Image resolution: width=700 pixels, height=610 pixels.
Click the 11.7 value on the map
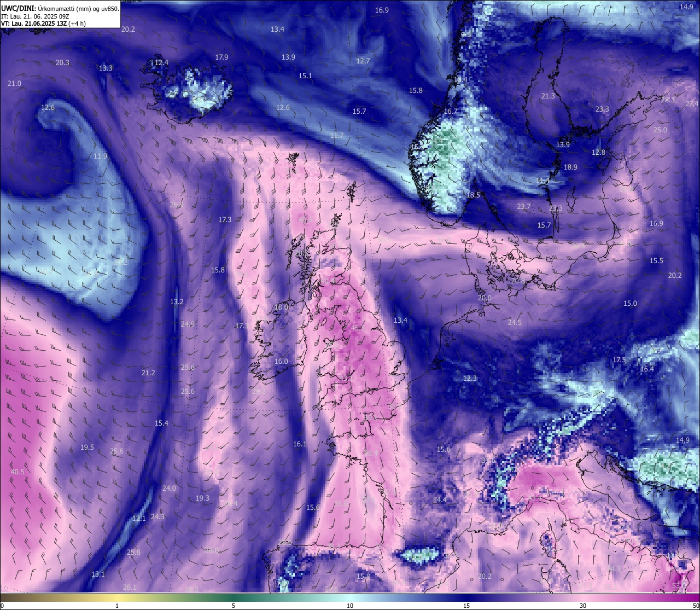click(x=337, y=135)
